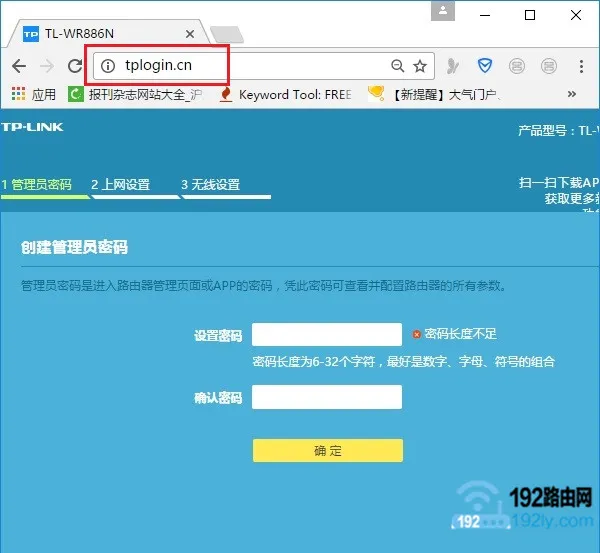The height and width of the screenshot is (553, 600).
Task: Go to step 2 上网设置
Action: click(120, 185)
